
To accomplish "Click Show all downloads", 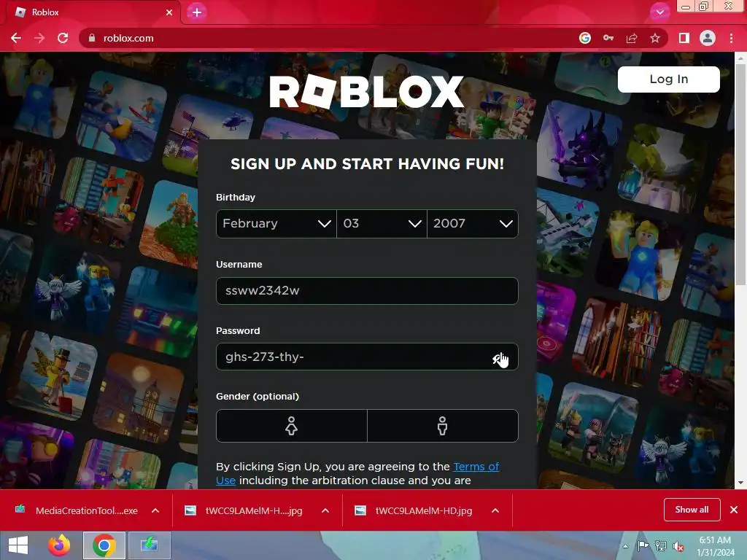I will [x=692, y=510].
